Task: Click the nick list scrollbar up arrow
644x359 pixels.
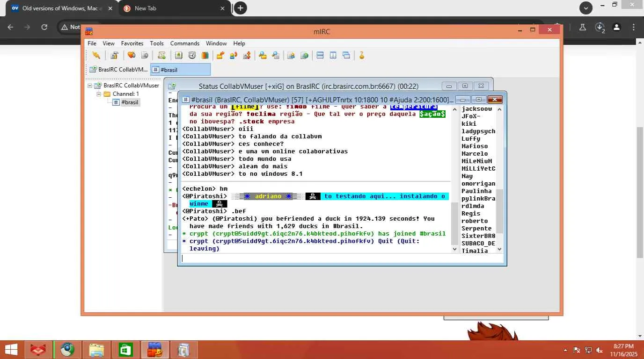Action: [499, 109]
